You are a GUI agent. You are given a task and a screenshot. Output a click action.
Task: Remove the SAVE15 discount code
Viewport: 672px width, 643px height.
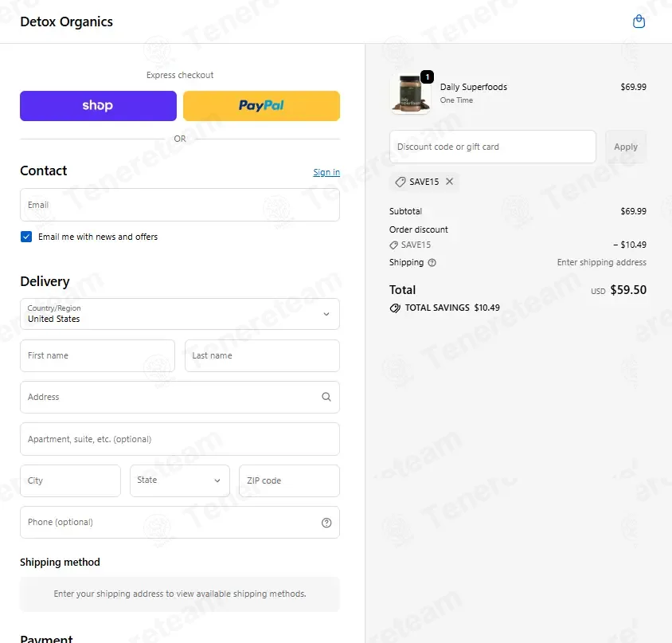tap(449, 182)
